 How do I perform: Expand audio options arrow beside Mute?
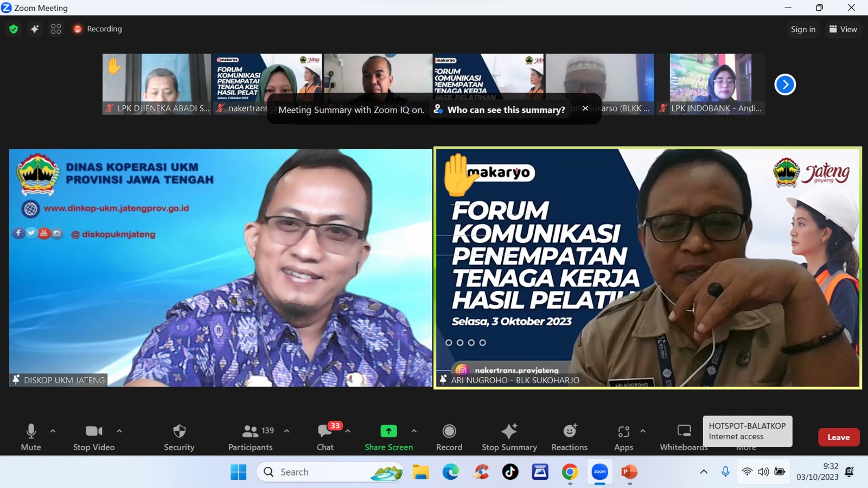tap(53, 431)
